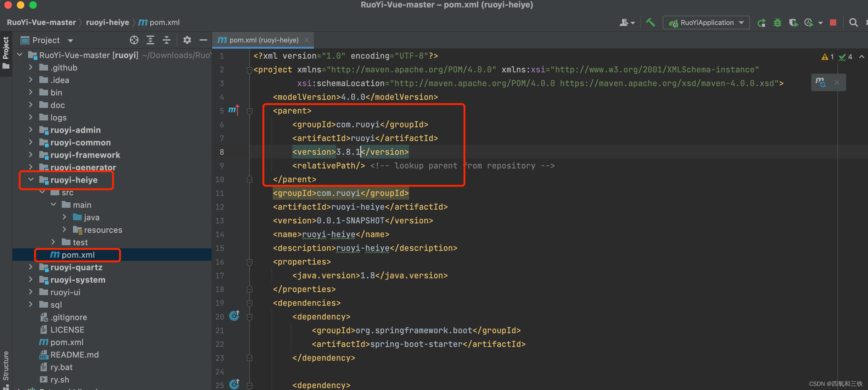The width and height of the screenshot is (868, 390).
Task: Click parent POM gutter icon on line 5
Action: [233, 110]
